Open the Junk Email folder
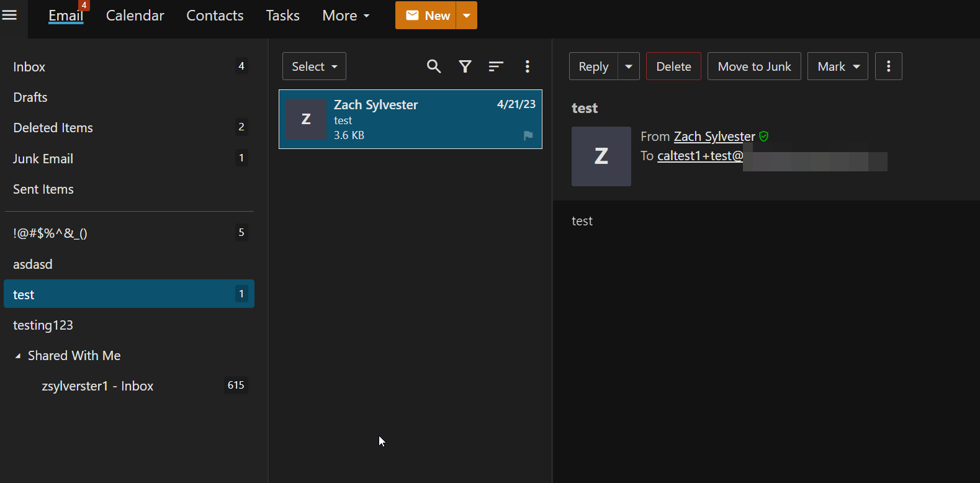 tap(43, 159)
